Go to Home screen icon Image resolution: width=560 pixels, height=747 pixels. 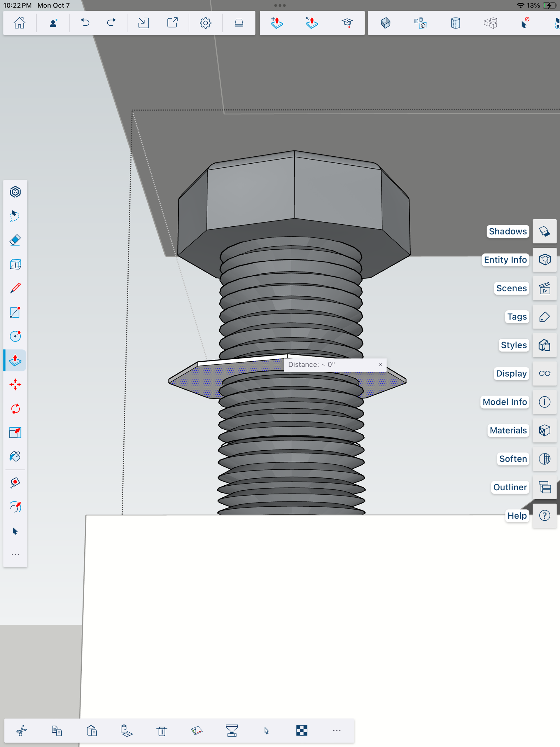19,23
